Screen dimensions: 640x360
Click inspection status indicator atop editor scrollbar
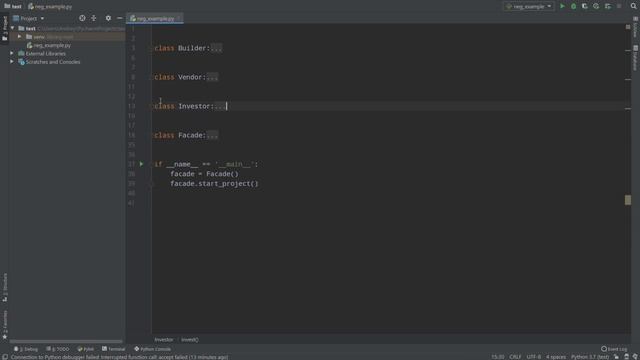click(628, 27)
